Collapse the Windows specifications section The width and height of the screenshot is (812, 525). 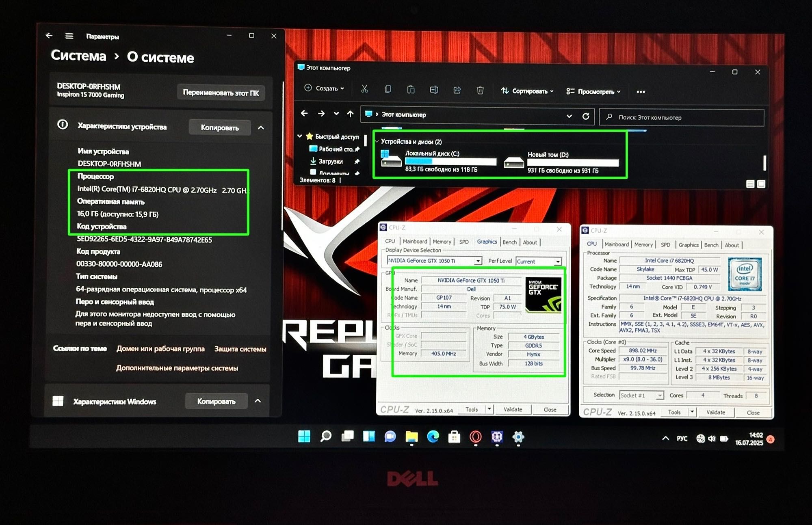click(x=258, y=401)
